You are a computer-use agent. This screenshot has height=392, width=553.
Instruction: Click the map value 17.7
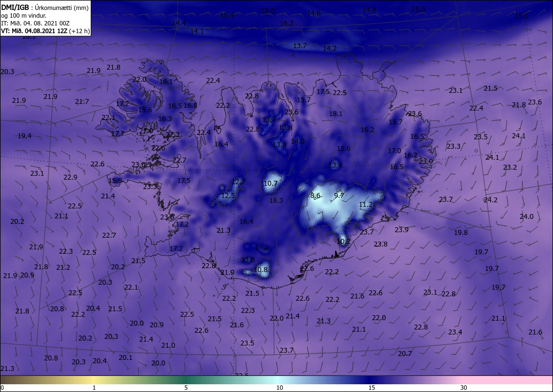click(x=118, y=134)
